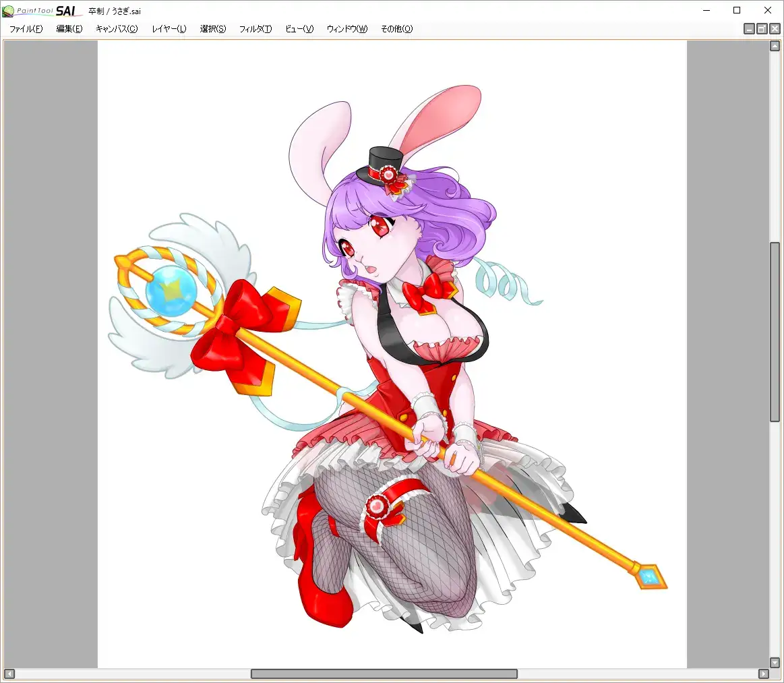
Task: Open the 選択(S) menu
Action: coord(213,29)
